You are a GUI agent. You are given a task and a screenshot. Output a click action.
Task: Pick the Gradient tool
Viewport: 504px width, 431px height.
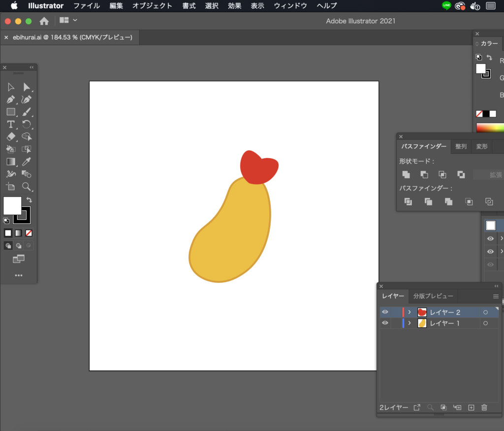point(11,162)
